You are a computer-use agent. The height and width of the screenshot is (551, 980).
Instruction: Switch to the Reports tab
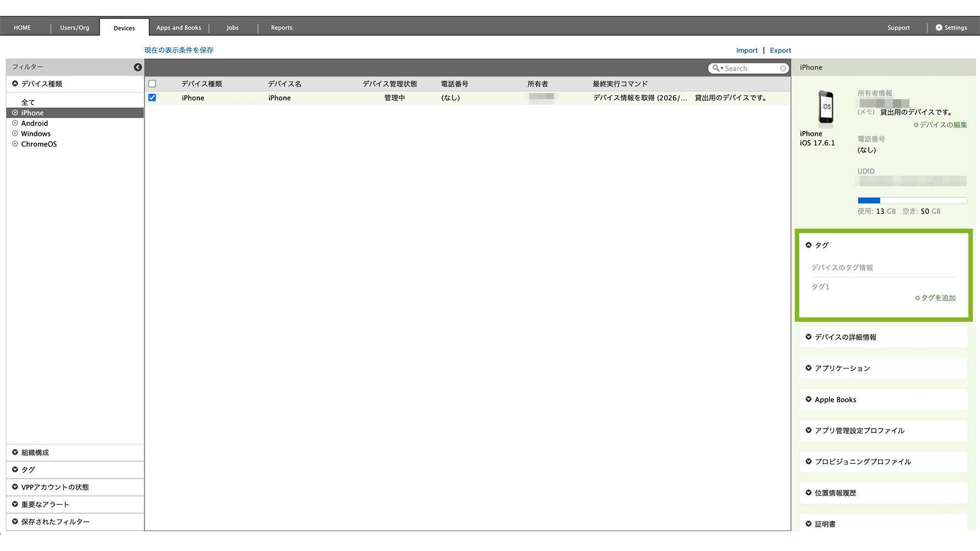coord(281,28)
